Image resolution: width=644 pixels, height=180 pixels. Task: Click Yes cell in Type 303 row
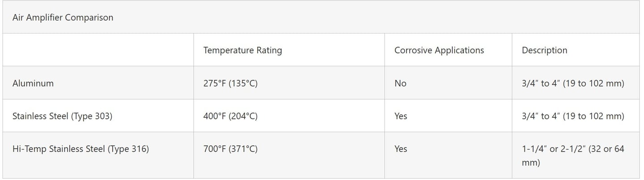pyautogui.click(x=401, y=116)
